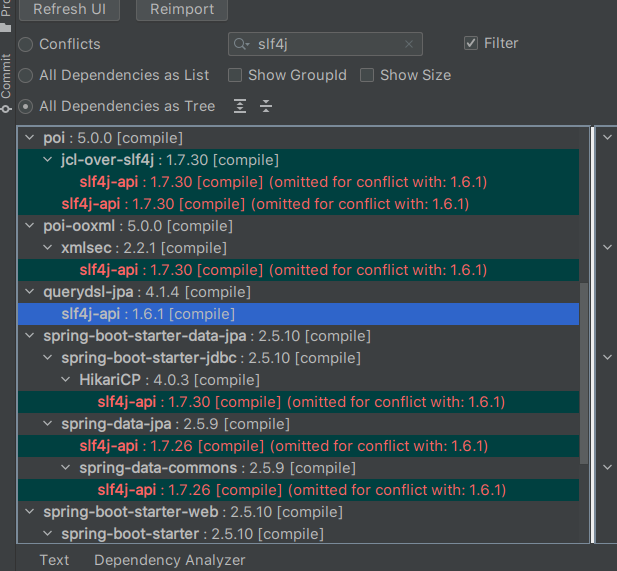This screenshot has width=617, height=571.
Task: Collapse the poi 5.0.0 node
Action: coord(30,138)
